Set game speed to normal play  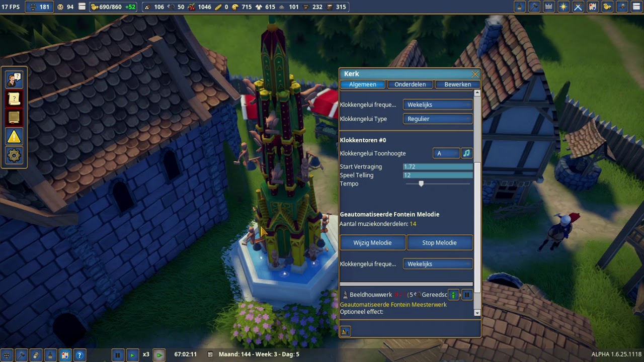[x=132, y=355]
